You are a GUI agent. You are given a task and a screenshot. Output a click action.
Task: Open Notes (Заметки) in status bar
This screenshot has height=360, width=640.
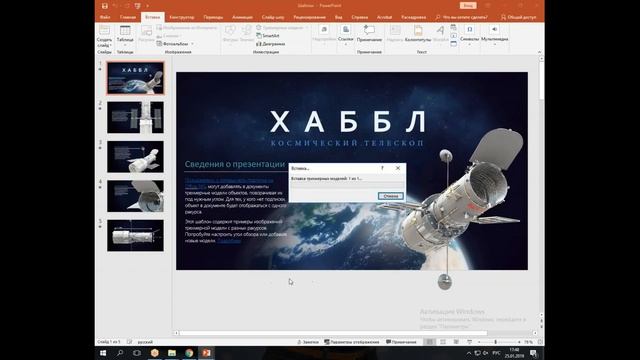coord(308,342)
